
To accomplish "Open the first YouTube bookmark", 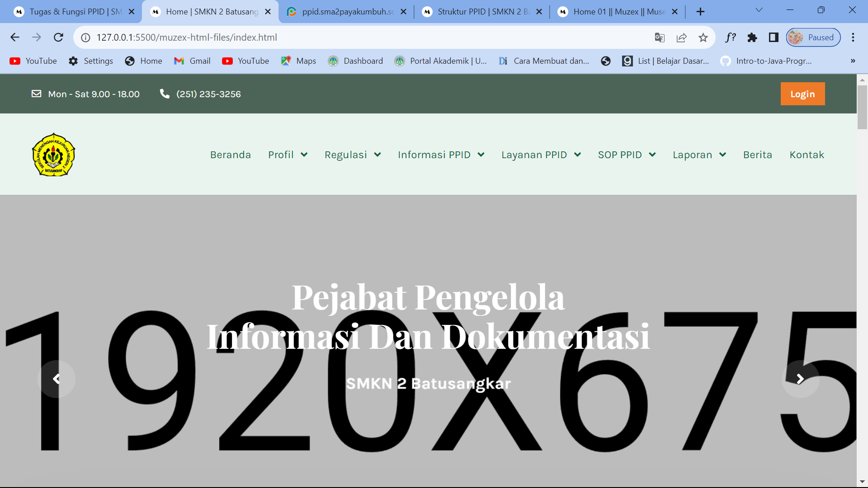I will pos(33,61).
